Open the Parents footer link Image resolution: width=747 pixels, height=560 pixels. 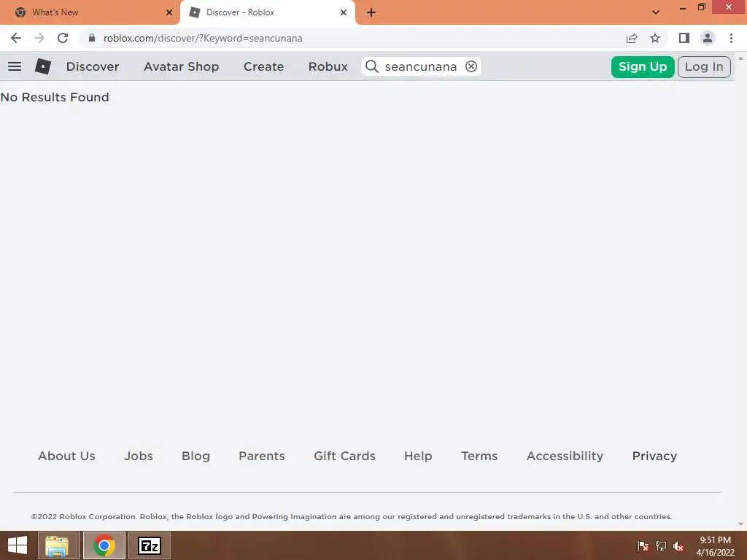click(x=262, y=456)
